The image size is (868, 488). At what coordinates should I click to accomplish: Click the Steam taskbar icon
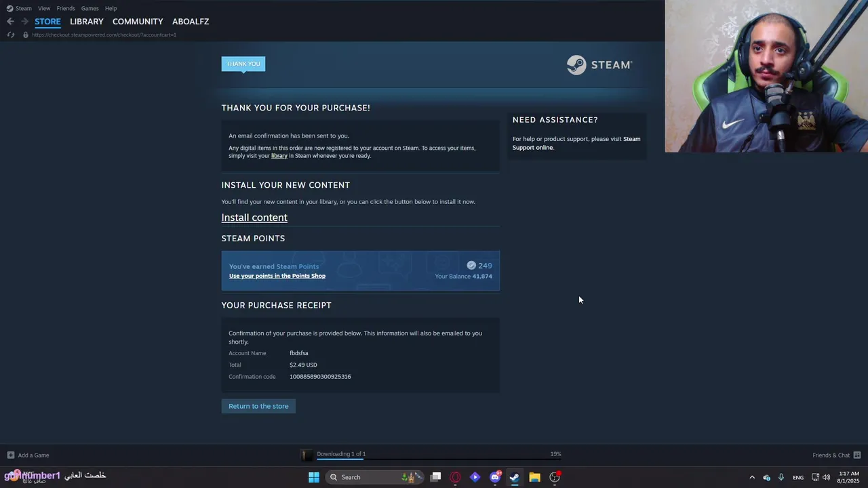515,477
